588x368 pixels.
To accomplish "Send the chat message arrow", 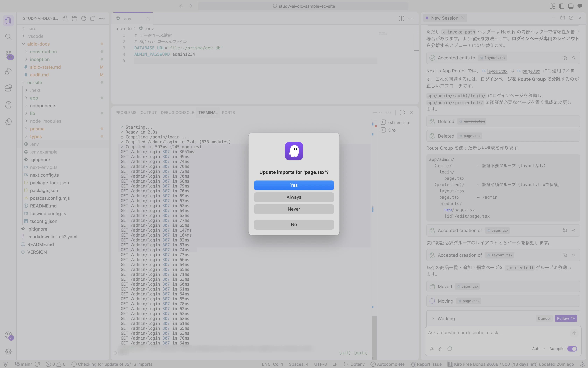I will point(574,333).
